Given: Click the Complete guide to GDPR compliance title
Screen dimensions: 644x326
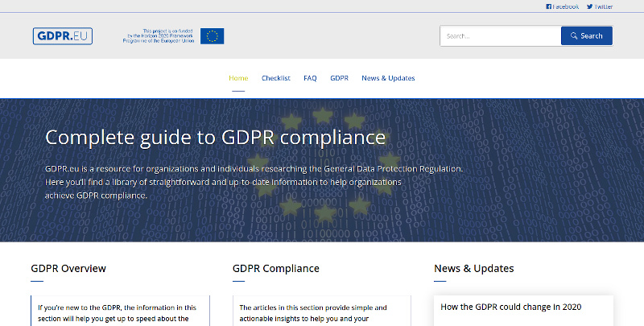Looking at the screenshot, I should [215, 137].
